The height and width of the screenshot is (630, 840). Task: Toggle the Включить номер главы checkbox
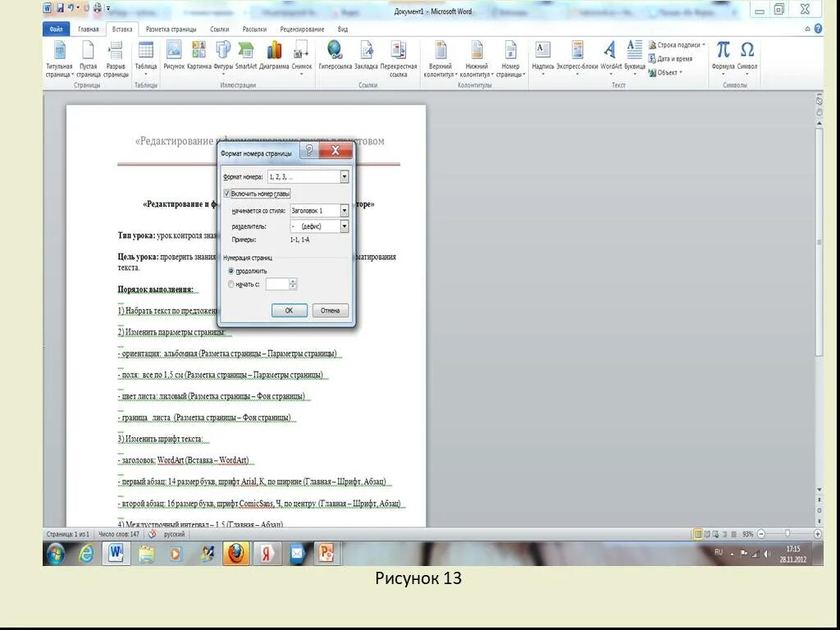(227, 194)
